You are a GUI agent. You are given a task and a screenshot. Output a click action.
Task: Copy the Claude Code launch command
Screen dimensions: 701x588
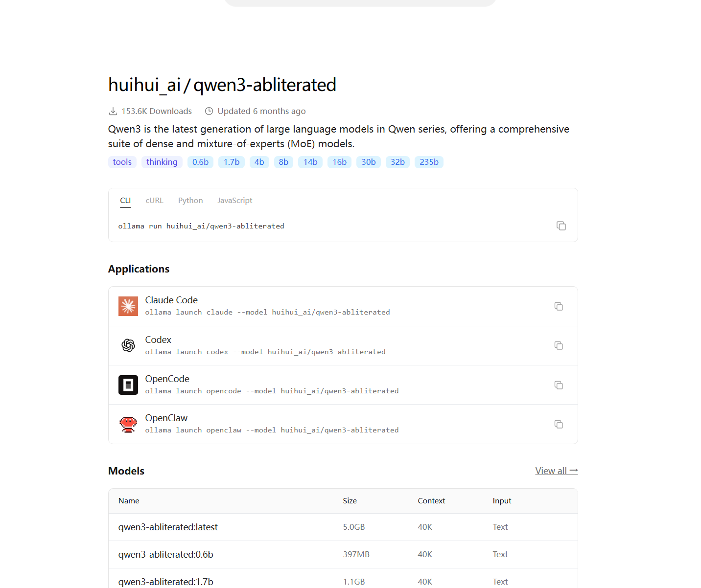(x=559, y=306)
